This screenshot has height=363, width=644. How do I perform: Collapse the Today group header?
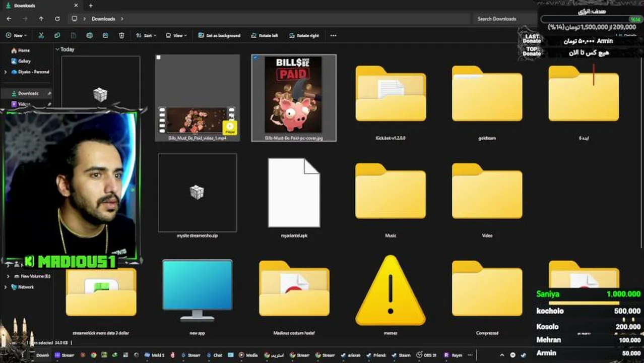tap(57, 49)
